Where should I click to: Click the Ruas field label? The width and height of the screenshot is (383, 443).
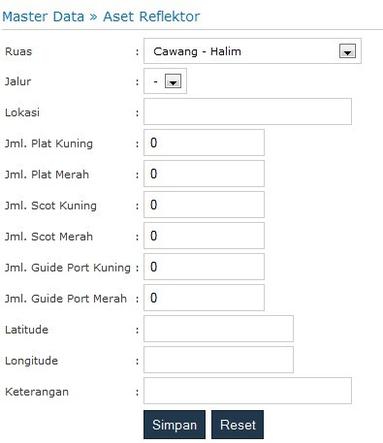tap(19, 51)
